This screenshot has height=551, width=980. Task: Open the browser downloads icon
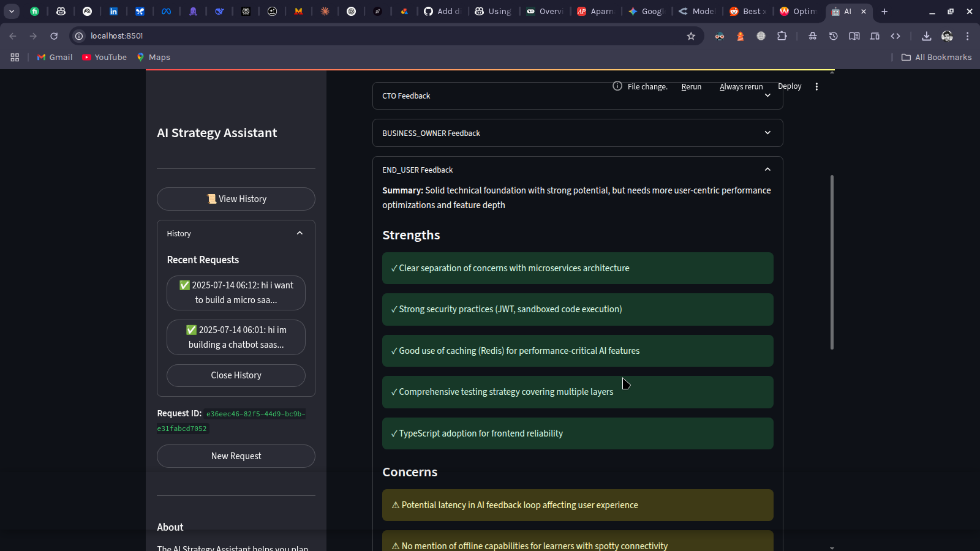click(926, 36)
